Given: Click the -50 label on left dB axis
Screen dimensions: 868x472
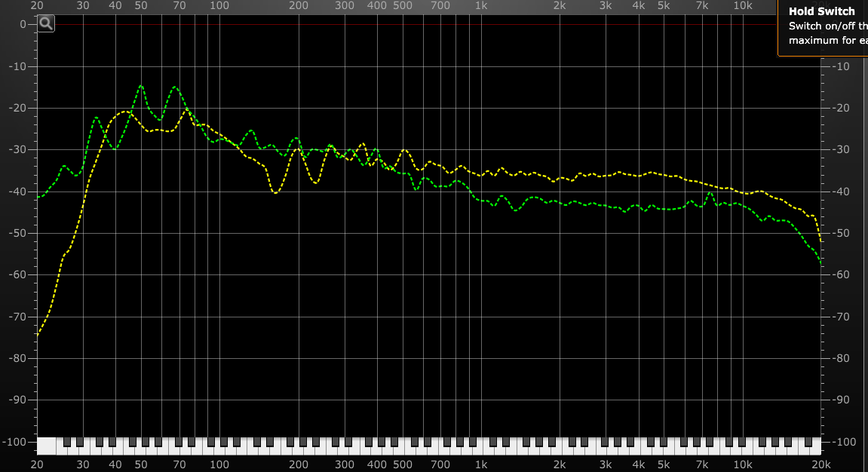Looking at the screenshot, I should coord(17,233).
